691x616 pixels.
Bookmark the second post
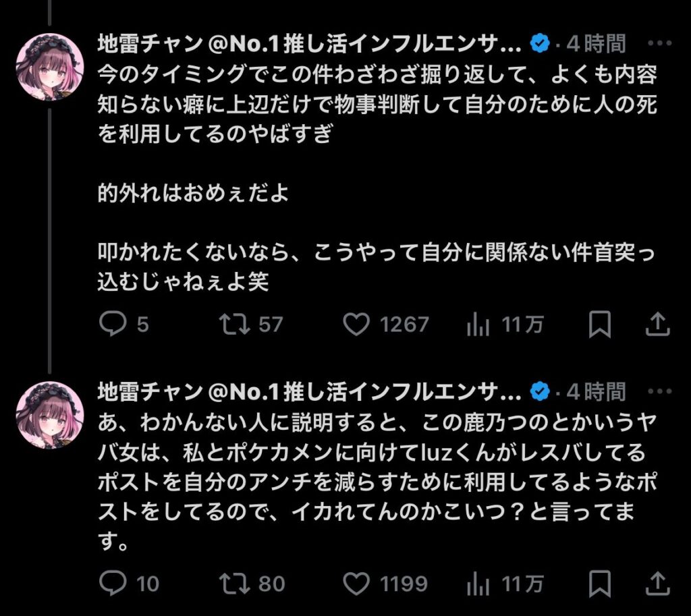[599, 583]
